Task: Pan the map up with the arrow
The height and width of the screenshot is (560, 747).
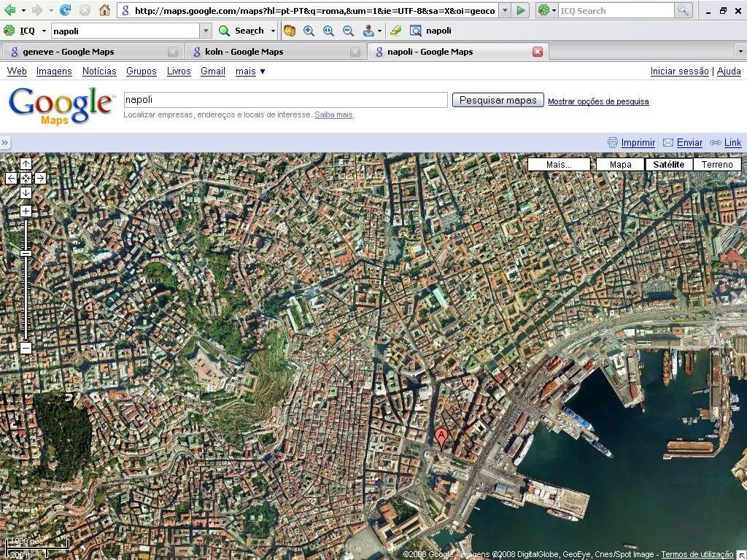Action: point(26,164)
